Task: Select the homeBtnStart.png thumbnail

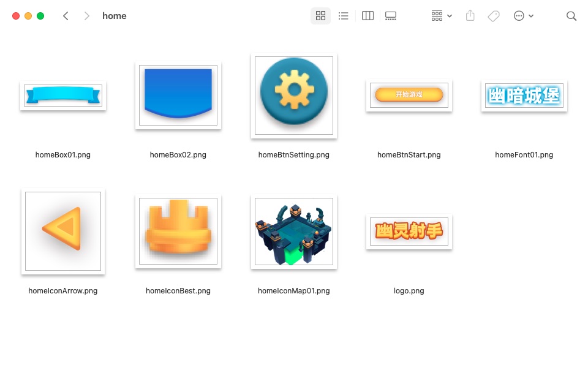Action: tap(409, 95)
